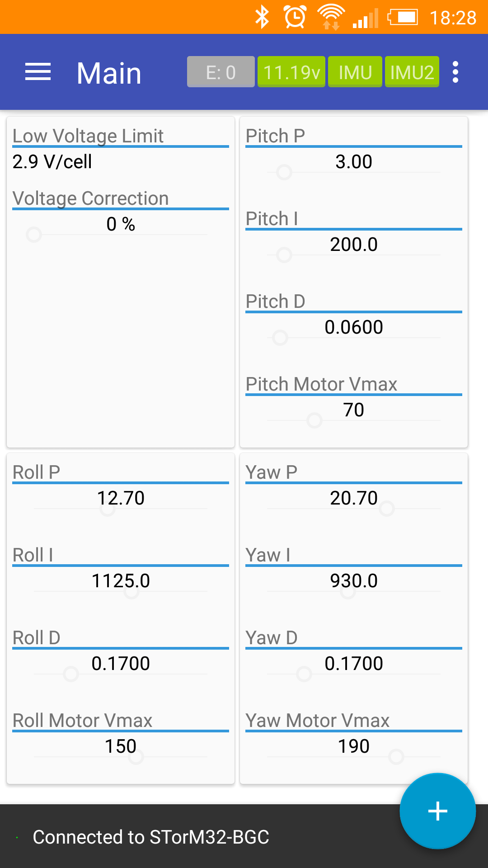Click the Pitch Motor Vmax slider handle

tap(314, 420)
